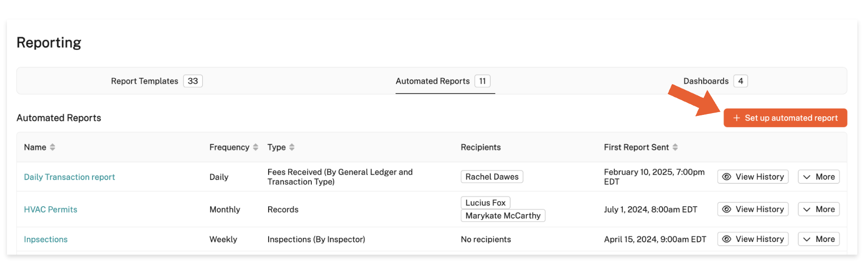Sort by Frequency column sort icon

(256, 147)
